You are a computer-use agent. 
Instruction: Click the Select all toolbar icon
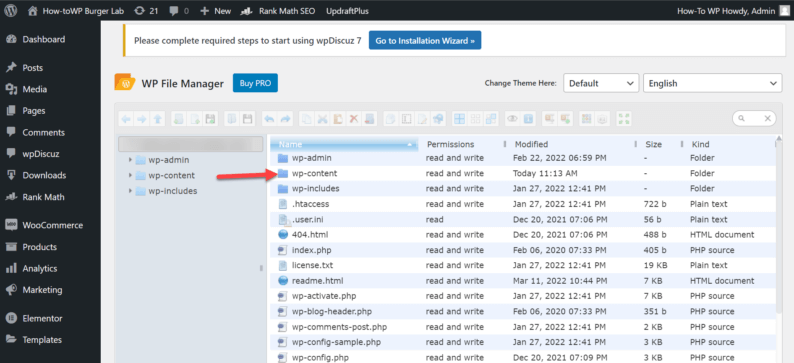coord(459,119)
